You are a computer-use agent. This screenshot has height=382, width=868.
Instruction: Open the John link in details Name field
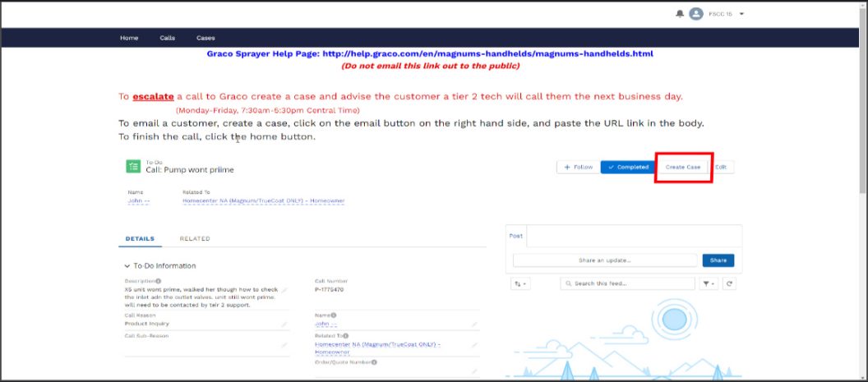pos(325,324)
